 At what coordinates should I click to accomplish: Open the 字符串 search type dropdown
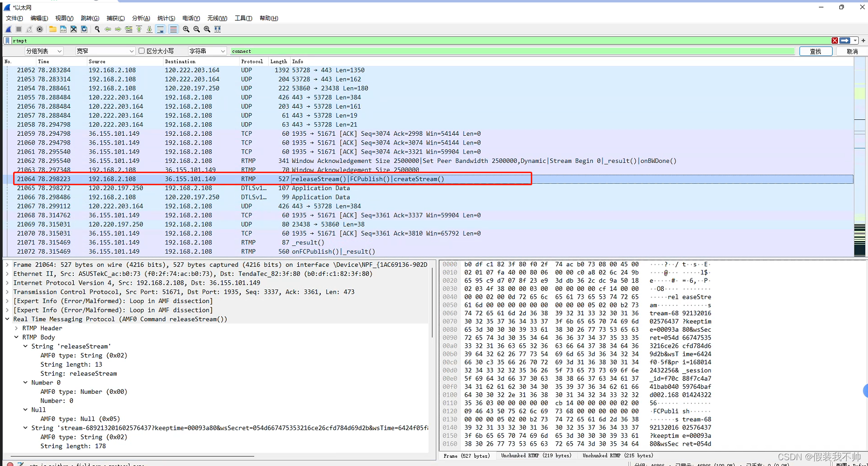[x=207, y=51]
